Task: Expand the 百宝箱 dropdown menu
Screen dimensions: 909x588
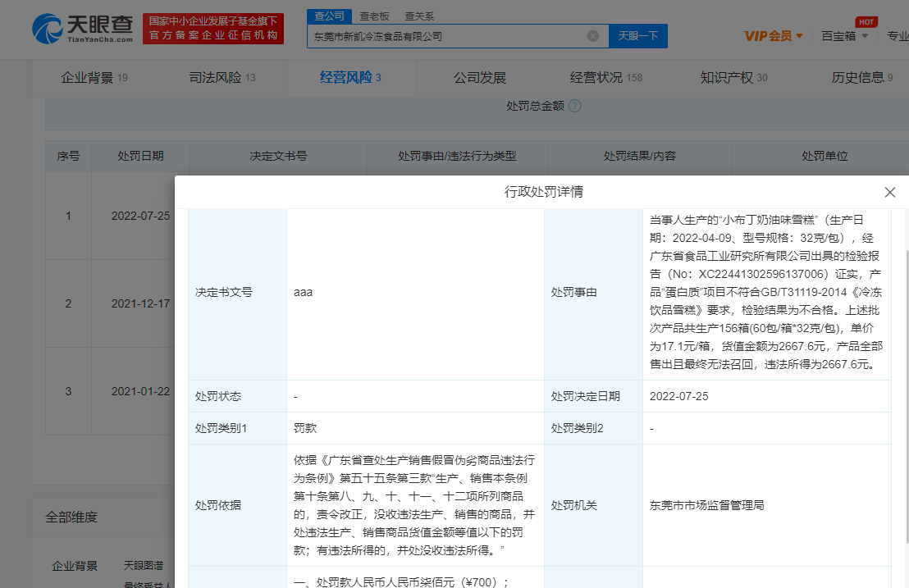Action: [845, 36]
